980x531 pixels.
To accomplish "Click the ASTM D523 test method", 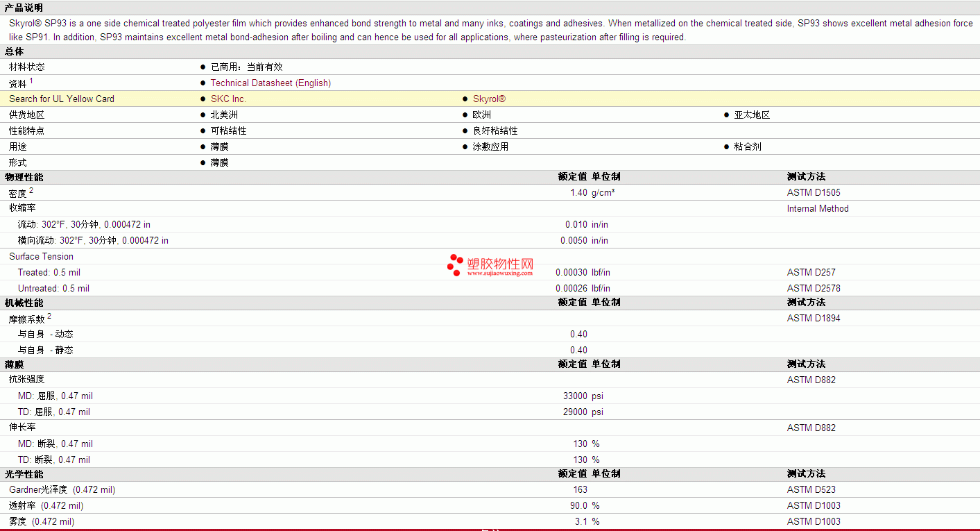I will pos(811,489).
